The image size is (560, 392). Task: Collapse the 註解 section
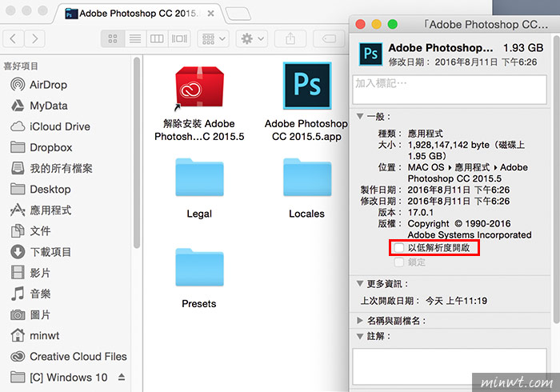pos(360,336)
